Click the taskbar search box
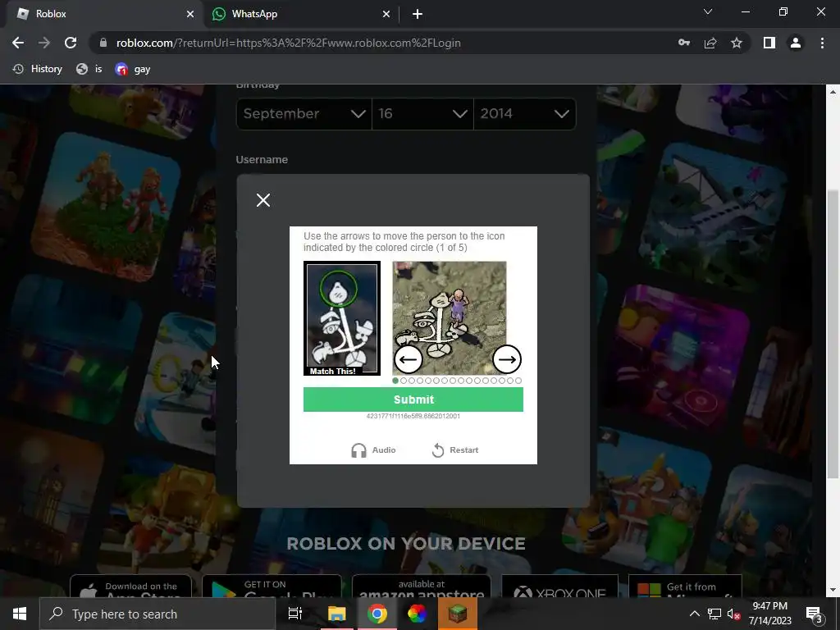 pyautogui.click(x=157, y=614)
